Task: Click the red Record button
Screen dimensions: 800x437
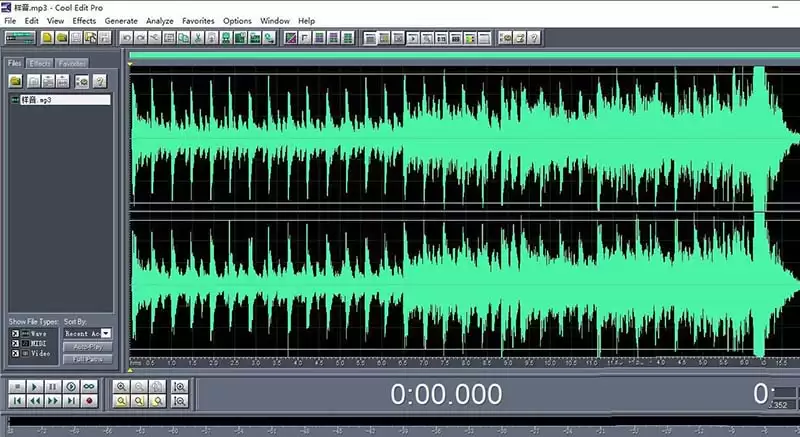Action: [x=89, y=401]
